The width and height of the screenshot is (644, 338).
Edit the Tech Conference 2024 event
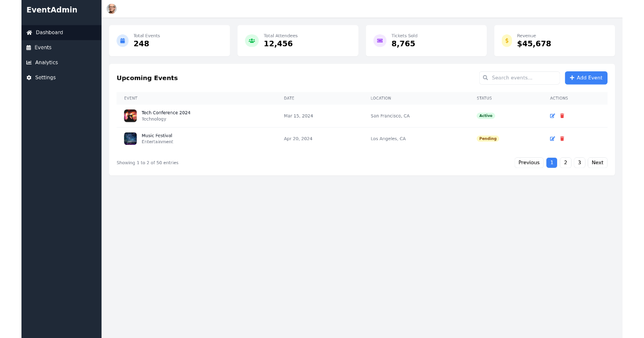[552, 115]
